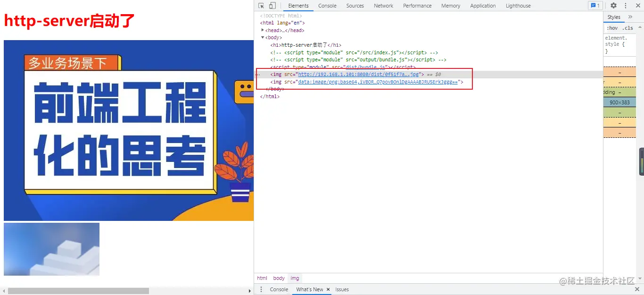
Task: Switch to the Performance tab
Action: point(417,6)
